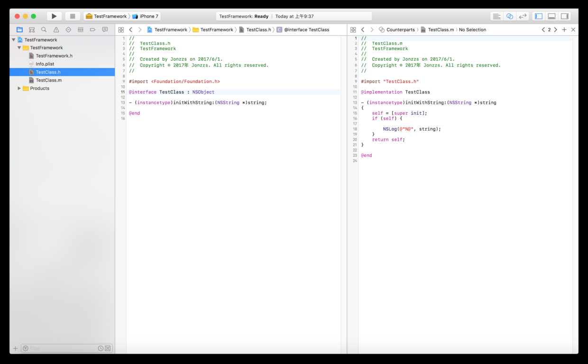The height and width of the screenshot is (364, 588).
Task: Expand the Products folder
Action: coord(19,89)
